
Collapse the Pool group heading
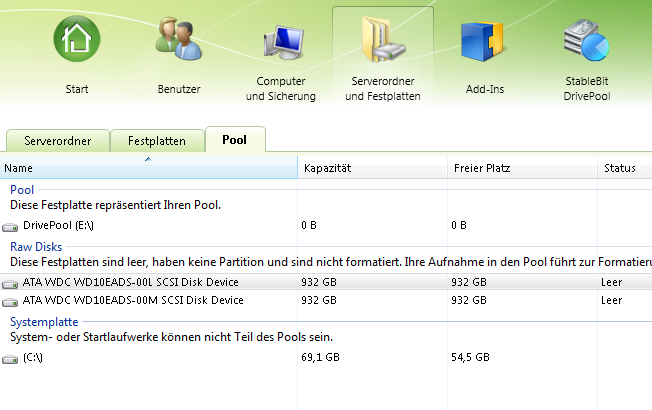point(21,190)
